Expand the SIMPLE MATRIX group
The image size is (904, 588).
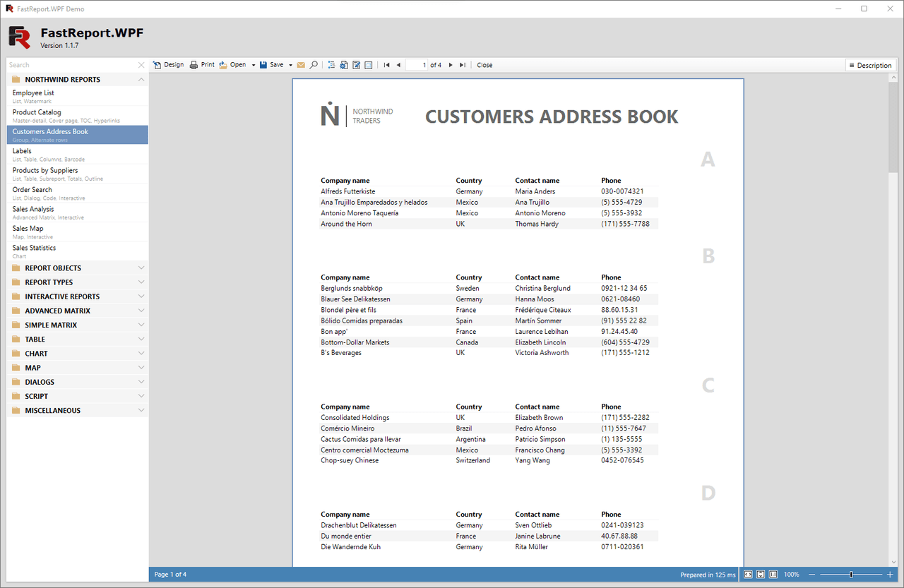(x=78, y=325)
